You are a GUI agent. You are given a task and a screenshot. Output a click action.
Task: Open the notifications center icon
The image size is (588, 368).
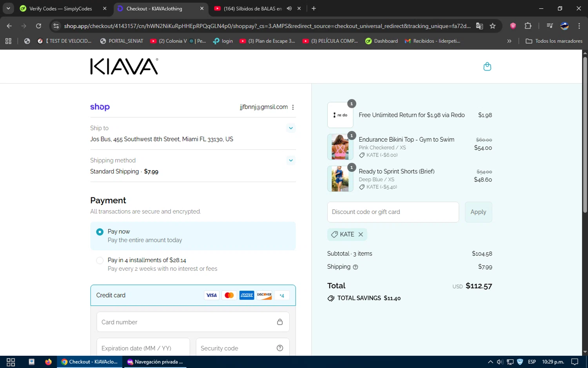[x=575, y=362]
